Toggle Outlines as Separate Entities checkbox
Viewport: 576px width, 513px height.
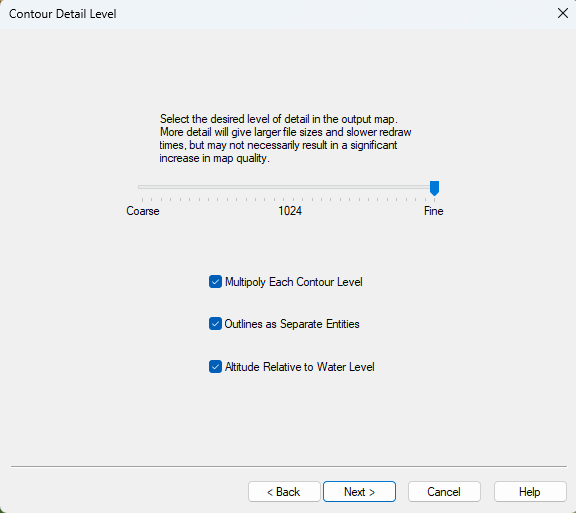click(215, 324)
